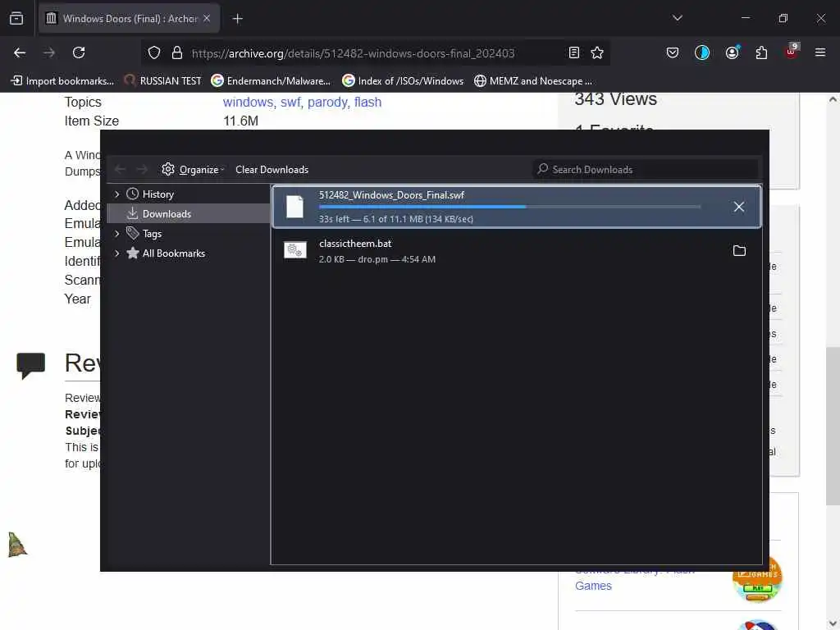Click the small tent-shaped icon at left
The height and width of the screenshot is (630, 840).
click(x=17, y=545)
